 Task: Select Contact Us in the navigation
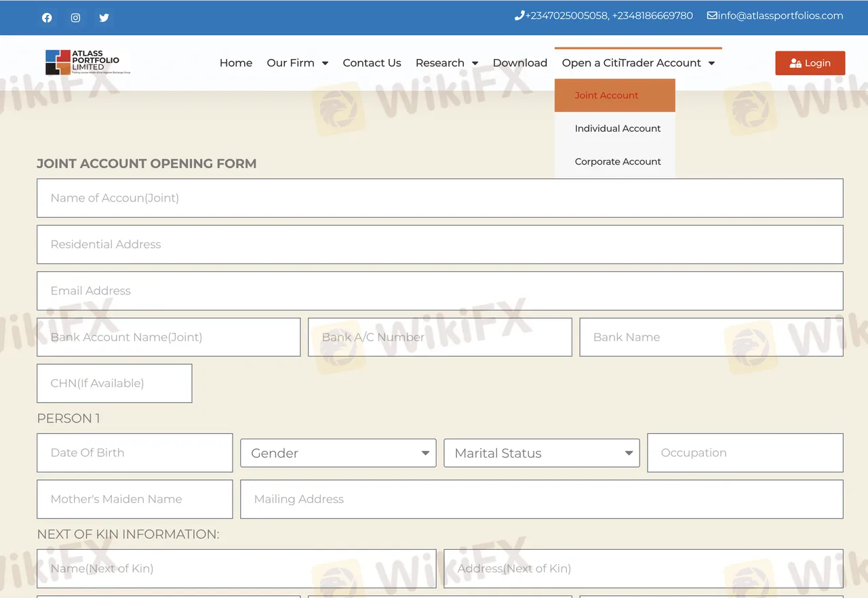pos(372,62)
